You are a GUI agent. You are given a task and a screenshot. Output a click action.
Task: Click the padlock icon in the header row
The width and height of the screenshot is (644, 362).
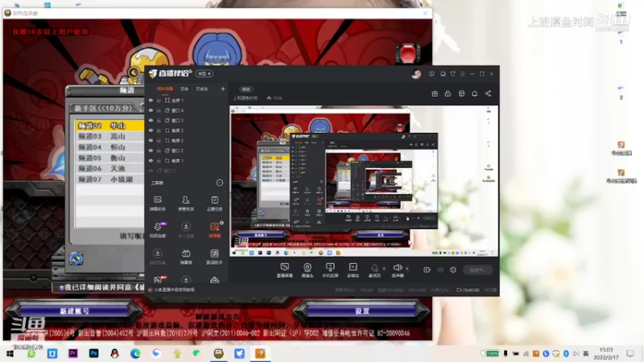[448, 93]
